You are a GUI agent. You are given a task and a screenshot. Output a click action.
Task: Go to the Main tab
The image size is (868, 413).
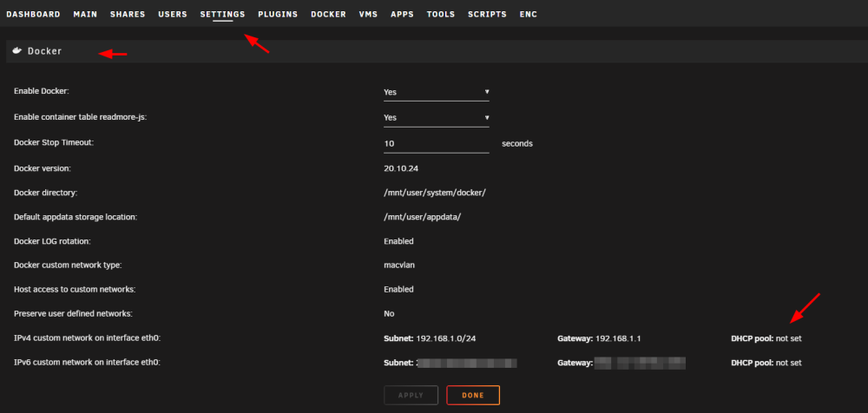tap(85, 15)
